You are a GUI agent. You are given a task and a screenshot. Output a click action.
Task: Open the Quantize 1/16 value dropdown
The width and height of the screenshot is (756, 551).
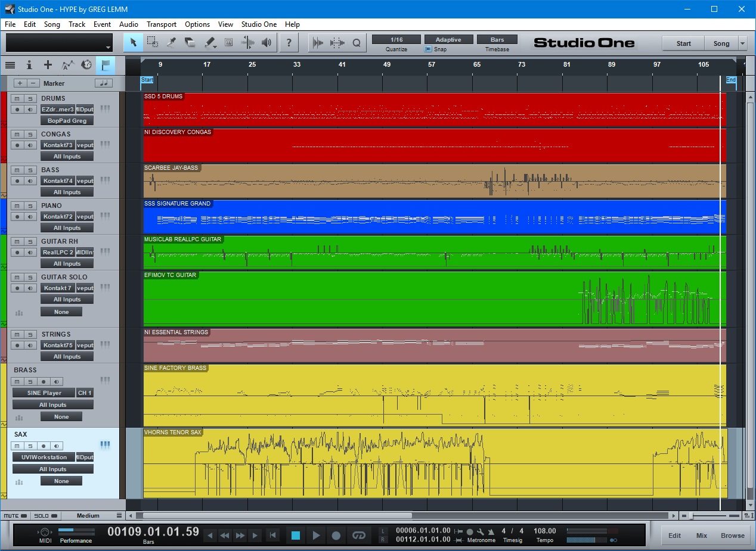click(396, 39)
